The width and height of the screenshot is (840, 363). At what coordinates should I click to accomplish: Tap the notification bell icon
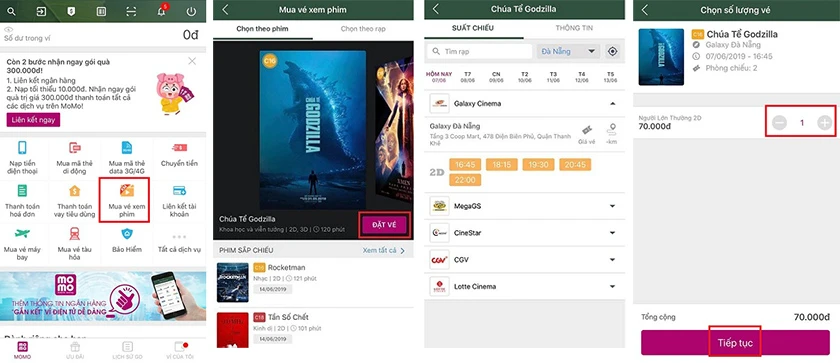pos(161,11)
